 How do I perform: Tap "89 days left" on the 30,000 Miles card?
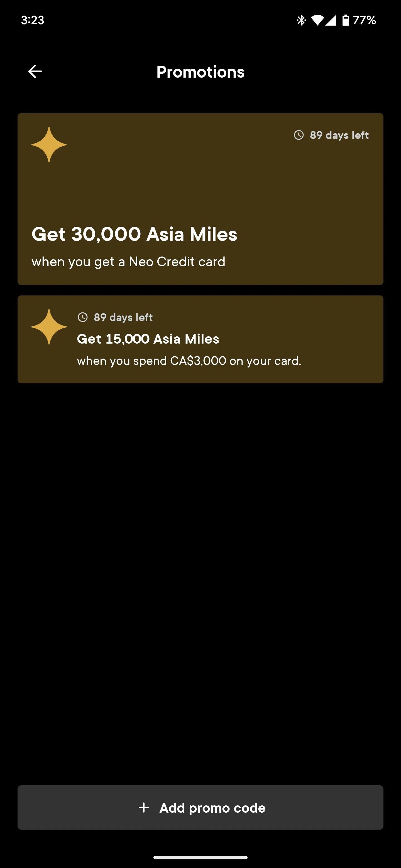tap(339, 135)
